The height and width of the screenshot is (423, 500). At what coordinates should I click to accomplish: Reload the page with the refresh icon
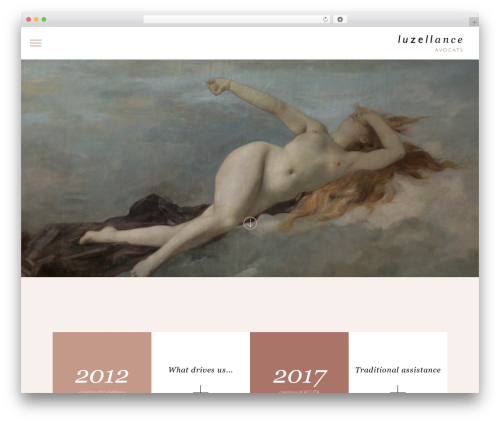[325, 20]
